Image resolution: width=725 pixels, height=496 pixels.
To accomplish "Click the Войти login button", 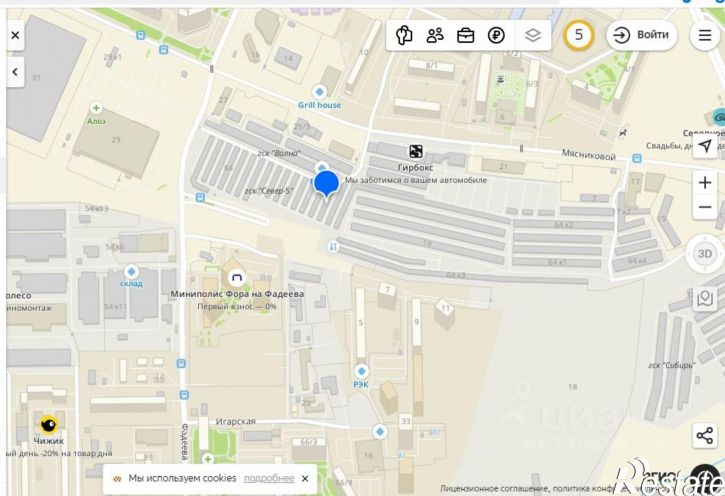I will pyautogui.click(x=642, y=35).
